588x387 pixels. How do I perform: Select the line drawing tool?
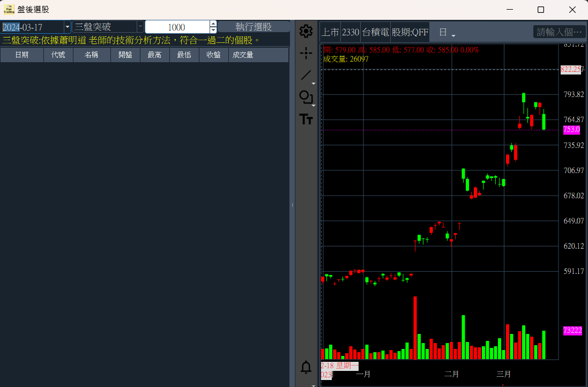[306, 75]
